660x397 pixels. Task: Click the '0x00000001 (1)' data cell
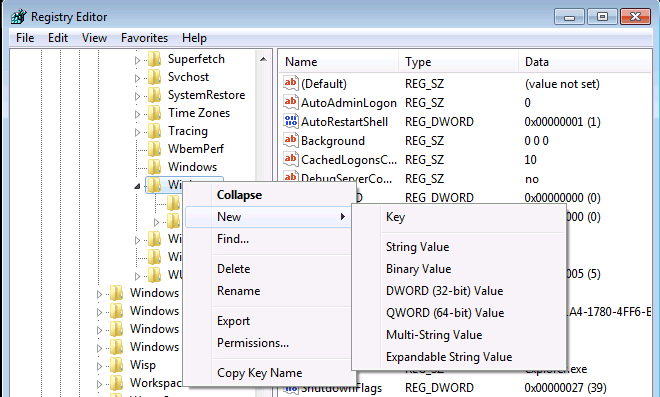[x=562, y=122]
